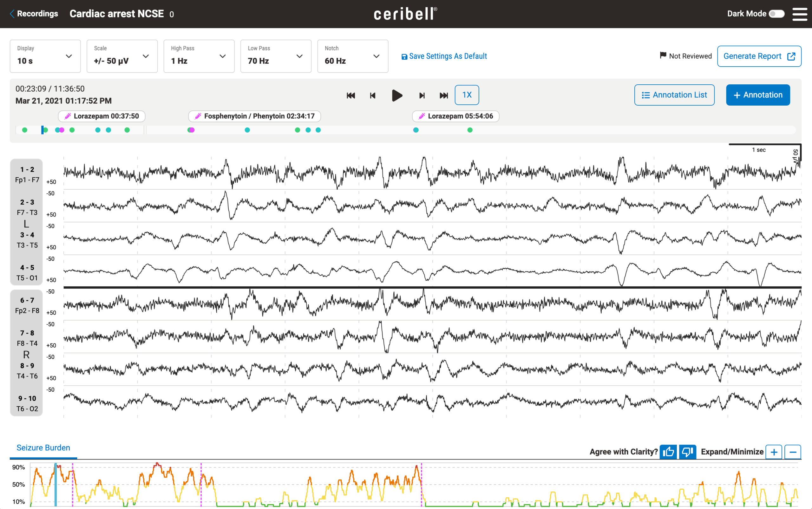Select the Seizure Burden tab
812x509 pixels.
tap(43, 448)
